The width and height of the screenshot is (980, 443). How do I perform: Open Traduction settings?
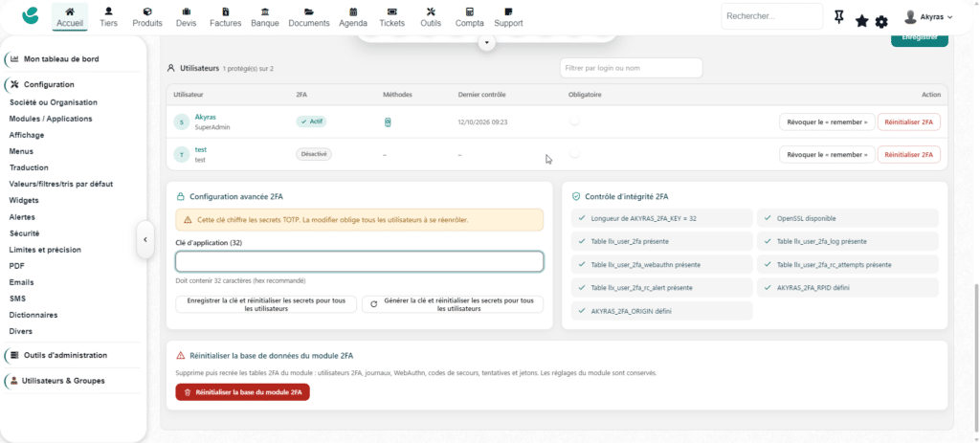(29, 167)
